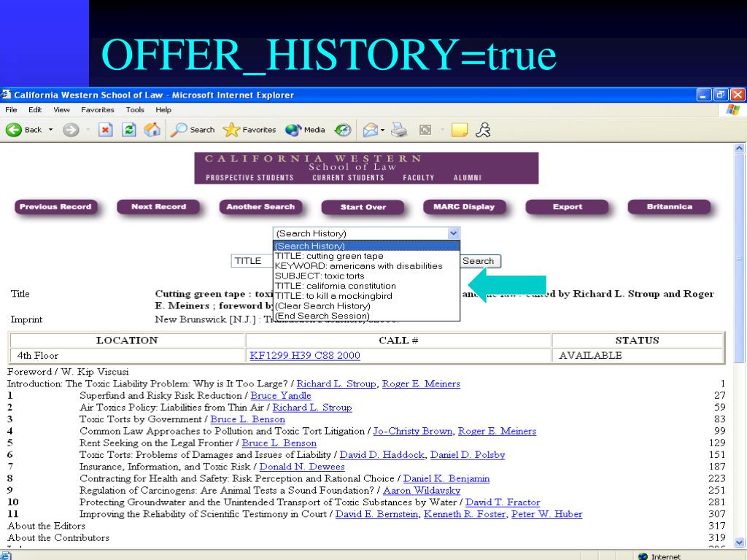The width and height of the screenshot is (747, 560).
Task: Click the Back arrow toolbar icon
Action: point(14,130)
